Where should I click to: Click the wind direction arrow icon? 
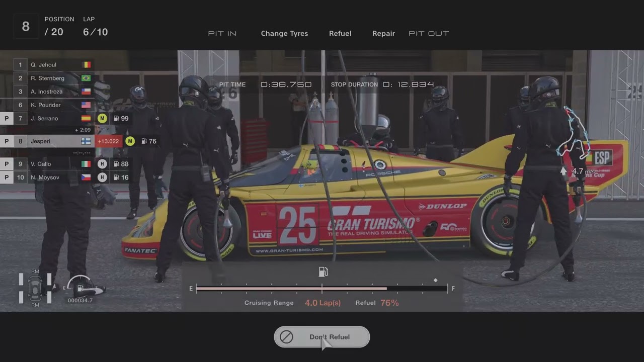click(564, 171)
